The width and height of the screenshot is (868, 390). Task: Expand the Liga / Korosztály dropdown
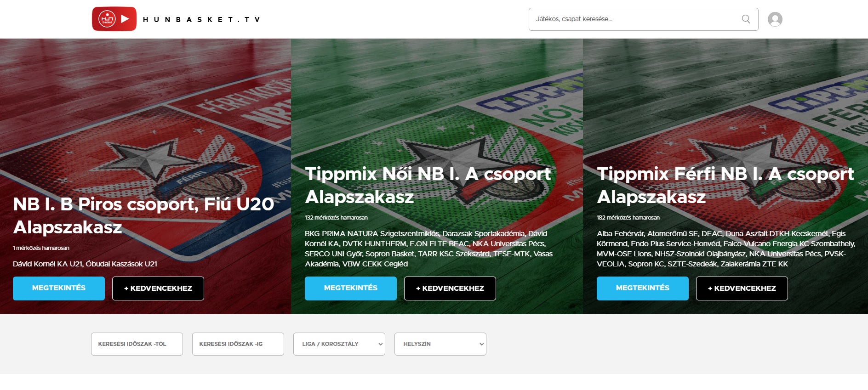point(339,344)
